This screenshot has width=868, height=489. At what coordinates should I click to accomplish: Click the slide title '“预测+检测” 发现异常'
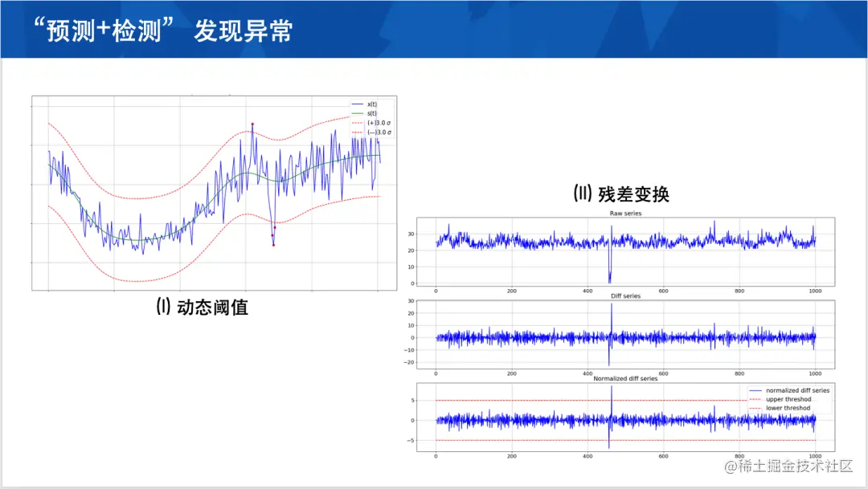point(162,30)
